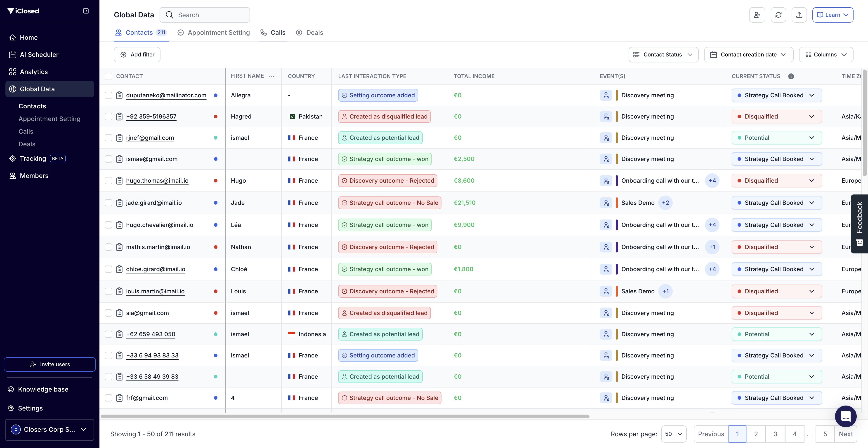
Task: Open the jade.girard@imail.io contact link
Action: 154,203
